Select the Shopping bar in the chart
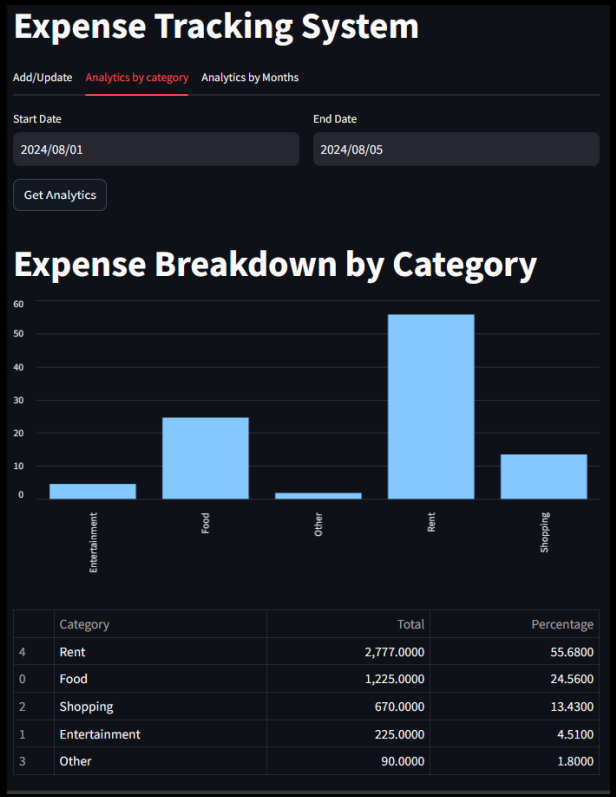This screenshot has height=797, width=616. coord(544,476)
